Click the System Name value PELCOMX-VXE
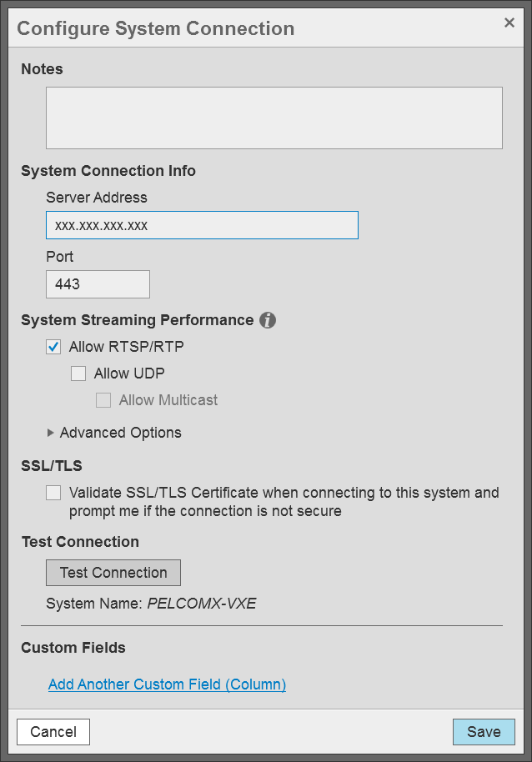Image resolution: width=532 pixels, height=762 pixels. 203,604
